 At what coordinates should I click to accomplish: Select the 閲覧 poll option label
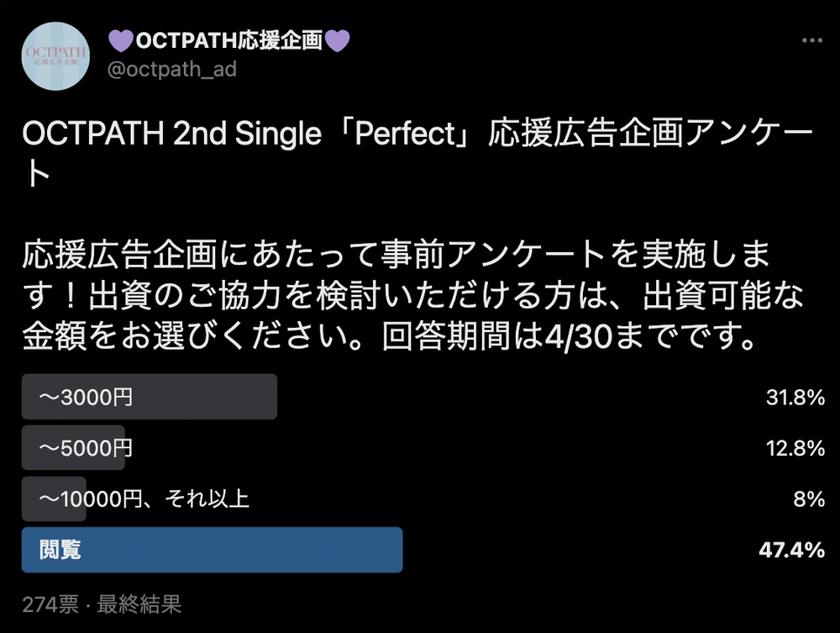pos(60,550)
